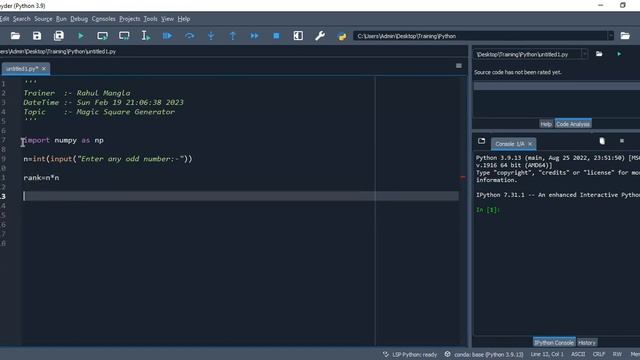Click the import numpy as np line
The width and height of the screenshot is (640, 360).
point(63,140)
